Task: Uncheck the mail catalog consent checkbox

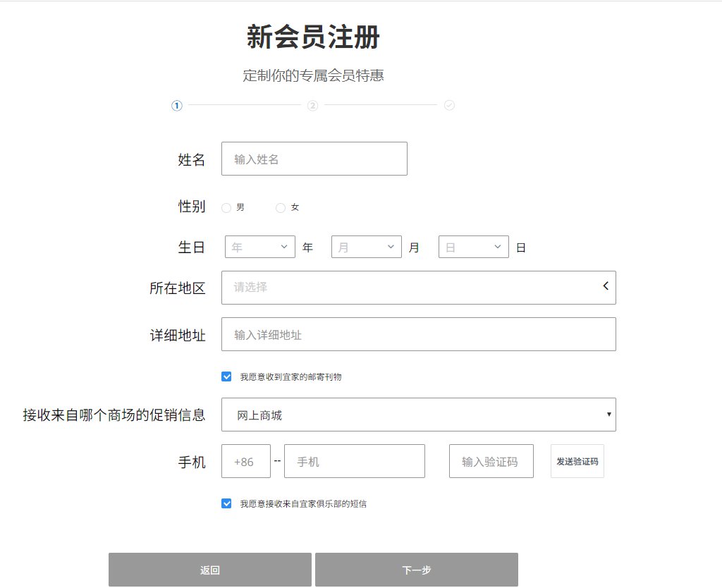Action: (226, 376)
